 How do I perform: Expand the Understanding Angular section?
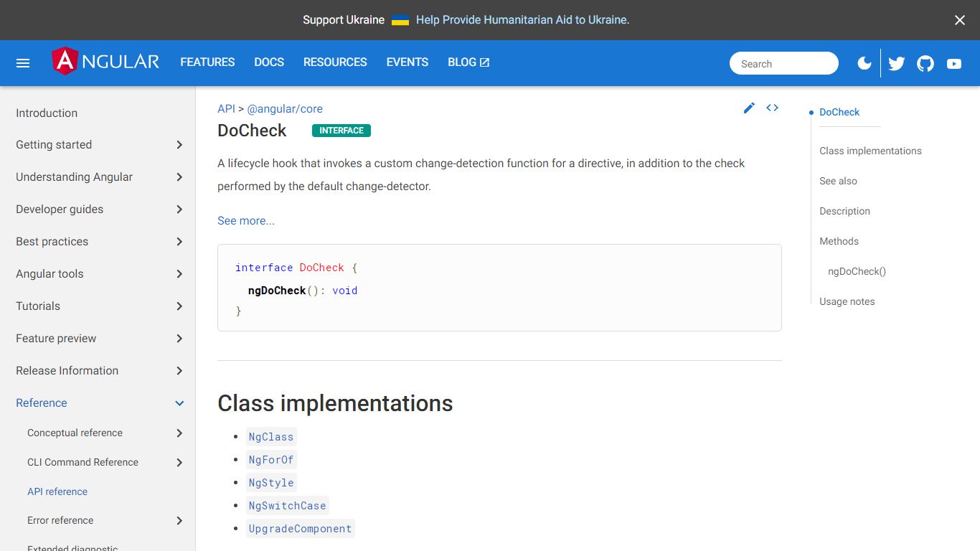coord(98,177)
